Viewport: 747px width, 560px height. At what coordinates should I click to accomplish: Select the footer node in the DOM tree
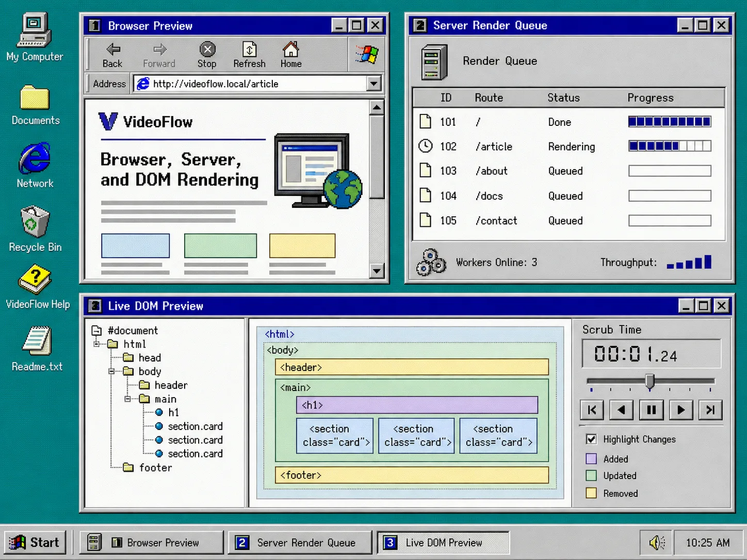pyautogui.click(x=148, y=468)
